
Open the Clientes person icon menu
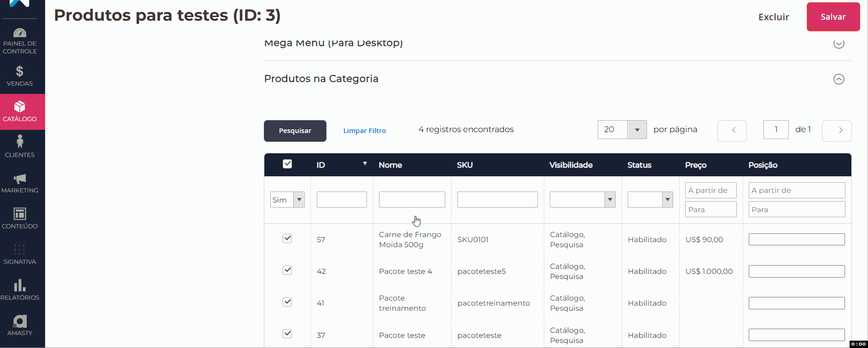[20, 142]
